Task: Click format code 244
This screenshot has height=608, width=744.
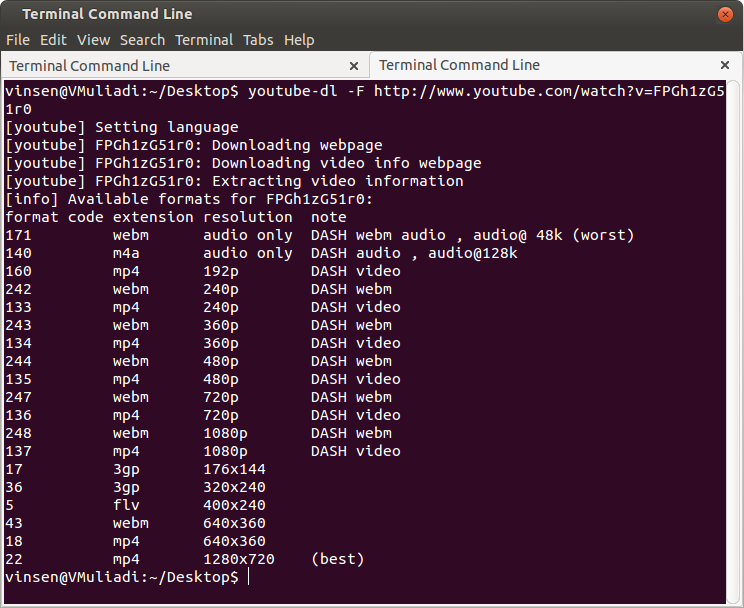Action: 18,362
